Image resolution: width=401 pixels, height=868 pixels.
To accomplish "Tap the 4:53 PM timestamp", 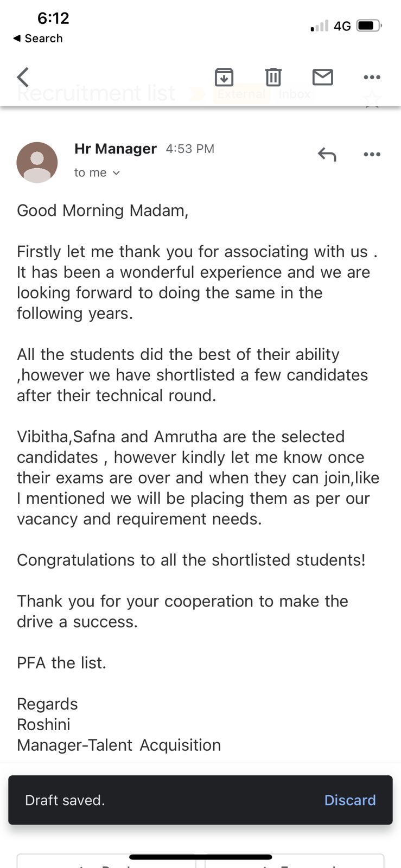I will pyautogui.click(x=190, y=149).
